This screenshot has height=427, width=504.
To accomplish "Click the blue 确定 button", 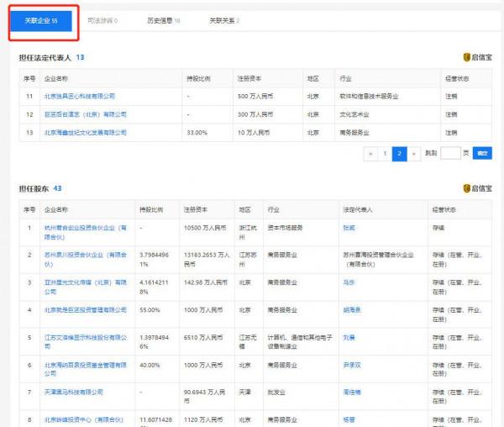I will [x=482, y=153].
